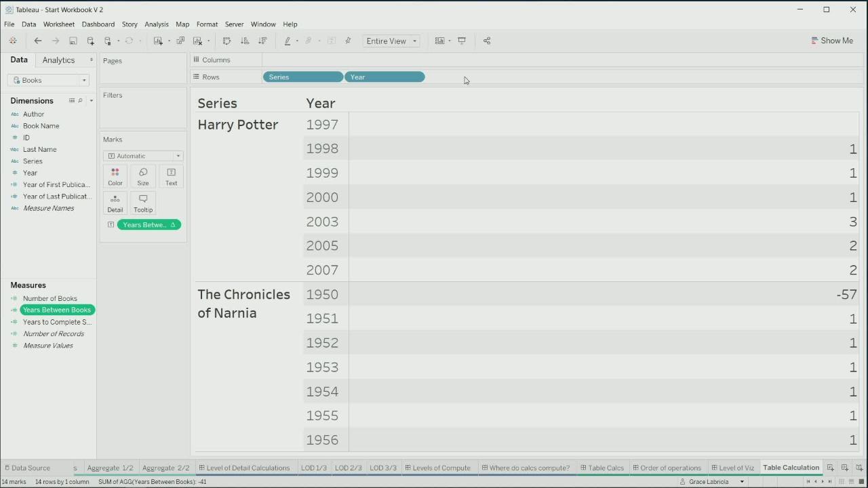Click the Highlight pen icon
The width and height of the screenshot is (868, 488).
click(288, 41)
